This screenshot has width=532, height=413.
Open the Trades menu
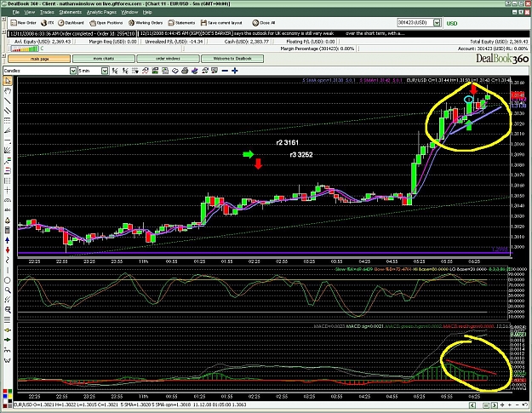[47, 12]
